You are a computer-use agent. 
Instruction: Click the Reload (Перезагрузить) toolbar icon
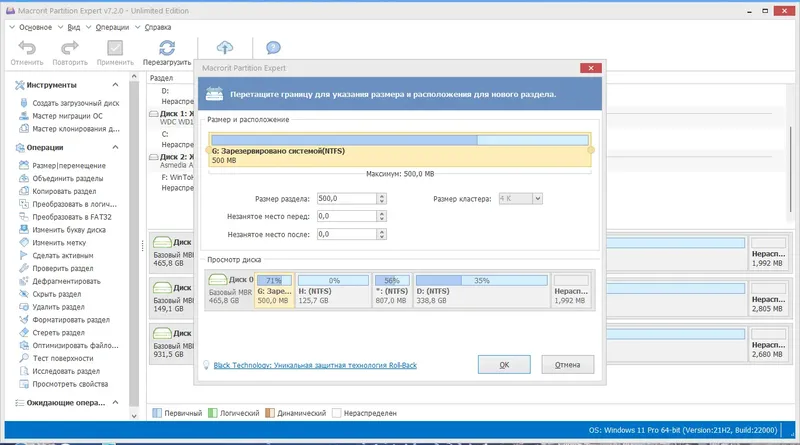coord(167,48)
